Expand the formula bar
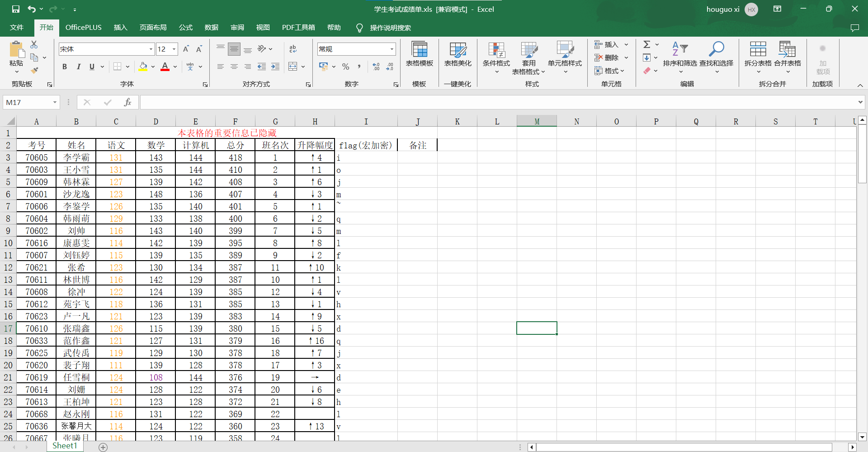Screen dimensions: 868x452 (860, 102)
